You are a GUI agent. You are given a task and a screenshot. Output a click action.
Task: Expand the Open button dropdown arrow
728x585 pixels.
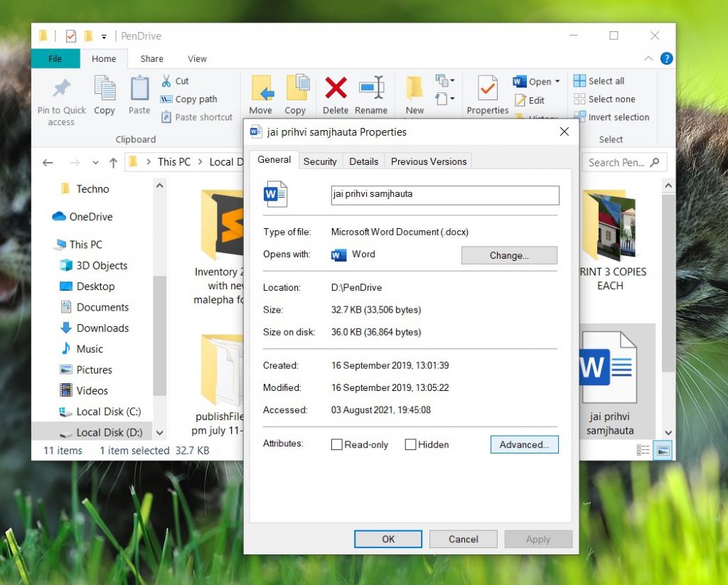coord(557,81)
